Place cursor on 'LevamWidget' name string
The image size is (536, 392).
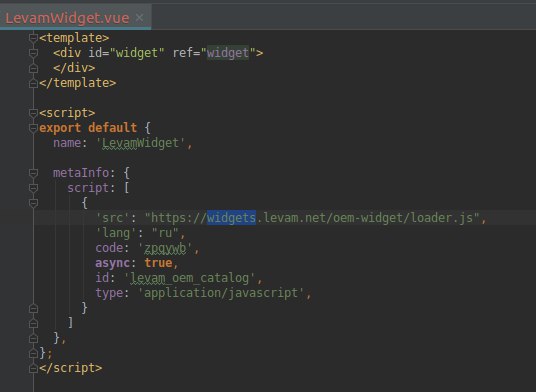pyautogui.click(x=140, y=143)
